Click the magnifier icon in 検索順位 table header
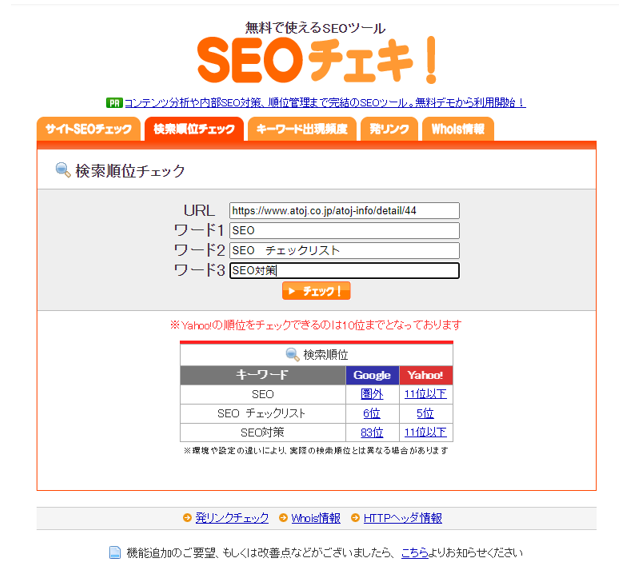This screenshot has height=583, width=637. pyautogui.click(x=292, y=354)
